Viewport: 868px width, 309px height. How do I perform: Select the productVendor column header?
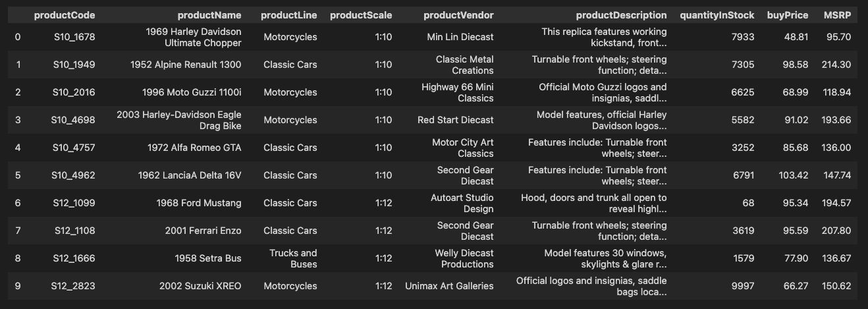458,15
